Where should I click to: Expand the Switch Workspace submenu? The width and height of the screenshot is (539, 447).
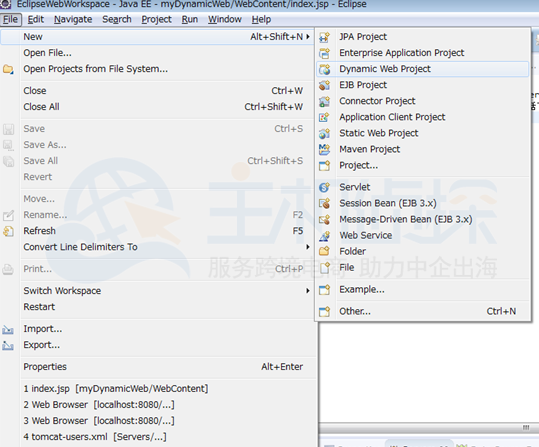tap(308, 291)
